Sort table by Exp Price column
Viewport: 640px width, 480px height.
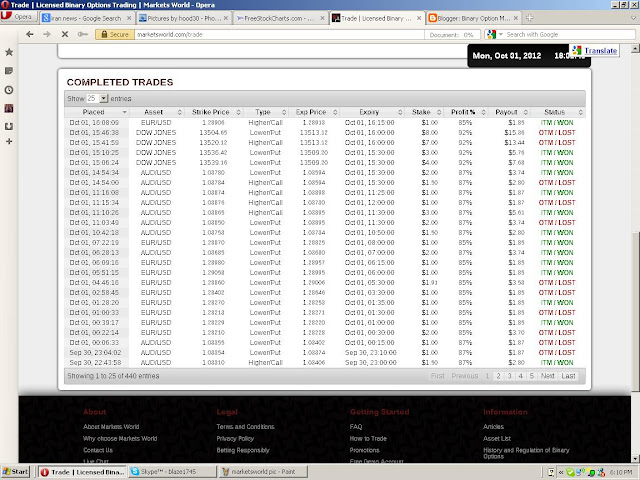(x=314, y=112)
